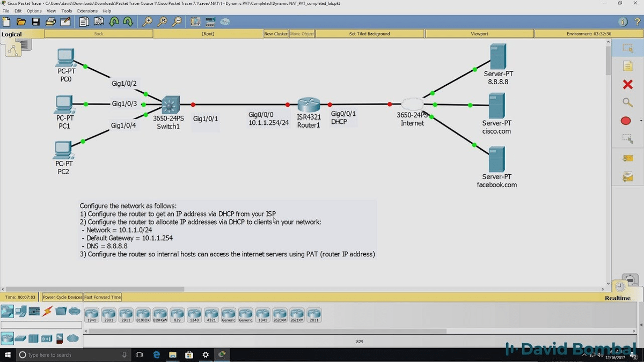The width and height of the screenshot is (644, 362).
Task: Click the Power Cycle Devices button
Action: 63,297
